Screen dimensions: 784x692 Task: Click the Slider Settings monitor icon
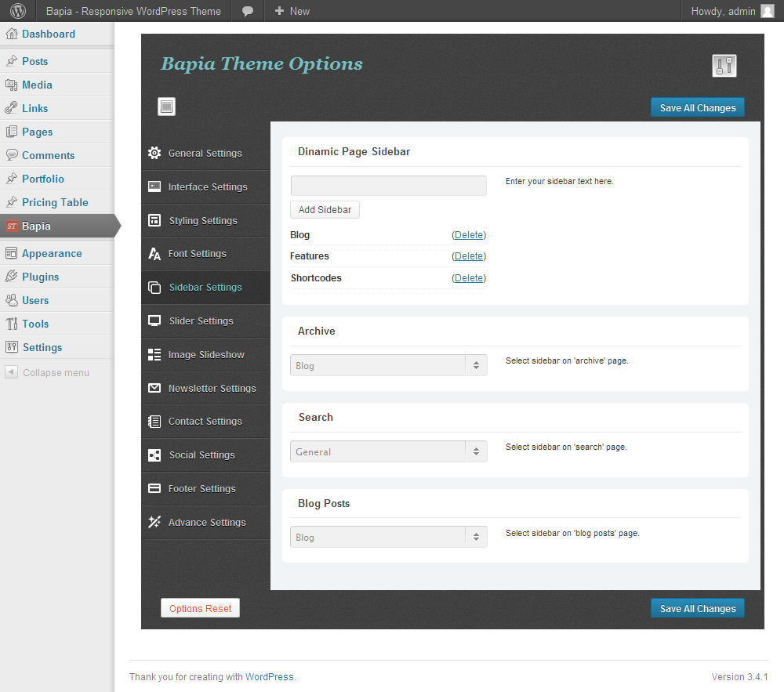(x=154, y=321)
